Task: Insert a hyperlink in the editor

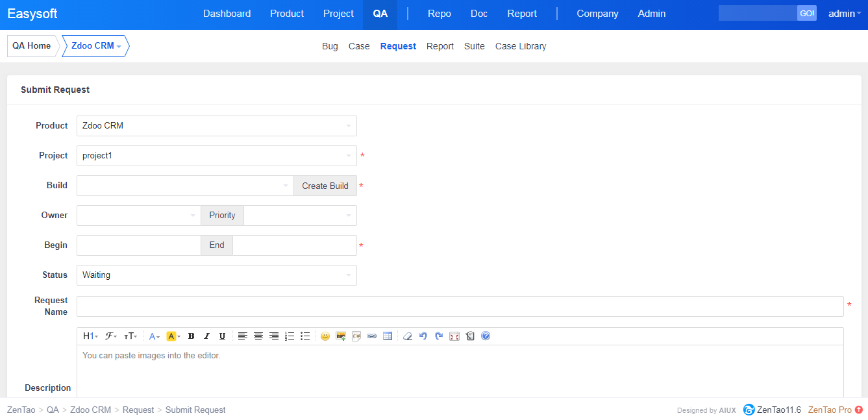Action: tap(372, 336)
